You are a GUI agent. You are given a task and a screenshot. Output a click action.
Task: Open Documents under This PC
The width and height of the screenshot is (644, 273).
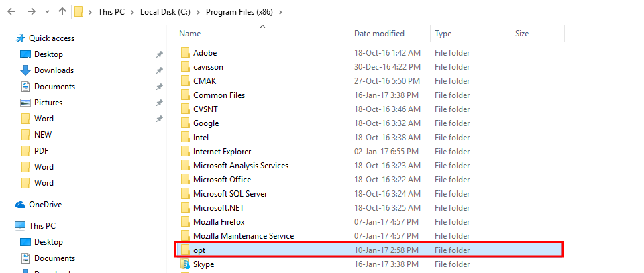point(54,258)
